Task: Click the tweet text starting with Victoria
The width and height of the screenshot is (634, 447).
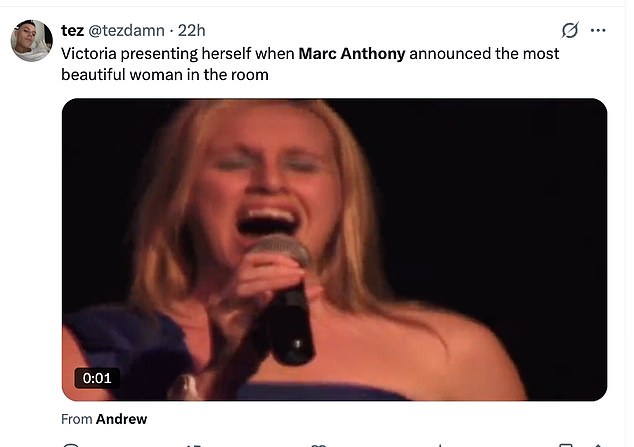Action: pos(180,53)
